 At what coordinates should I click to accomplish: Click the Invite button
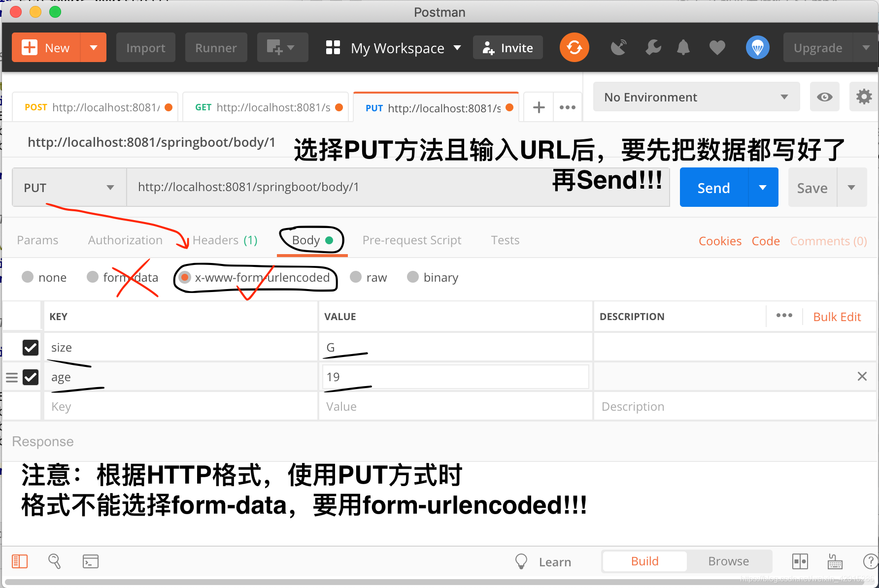507,47
